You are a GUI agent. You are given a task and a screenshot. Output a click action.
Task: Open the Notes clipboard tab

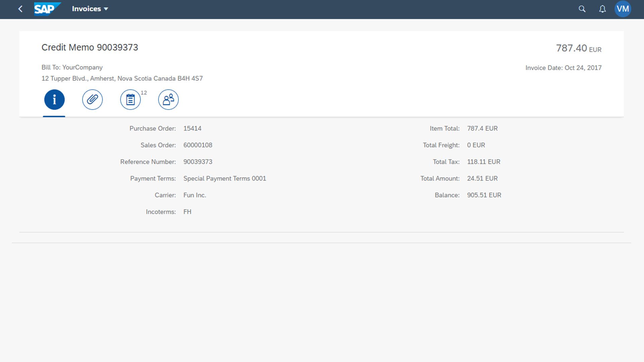point(130,100)
